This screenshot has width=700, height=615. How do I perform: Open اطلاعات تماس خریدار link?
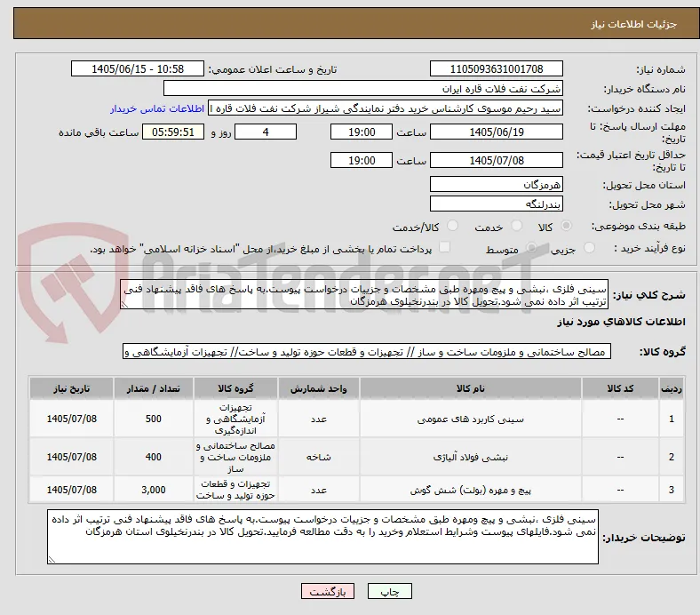(157, 108)
